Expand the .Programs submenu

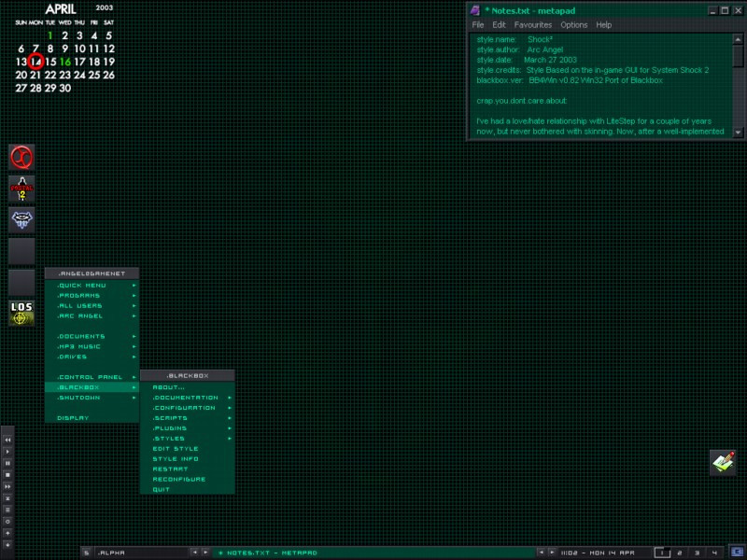click(92, 296)
